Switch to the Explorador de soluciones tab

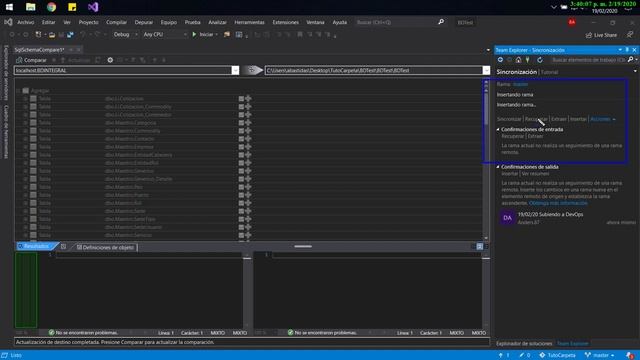point(524,344)
